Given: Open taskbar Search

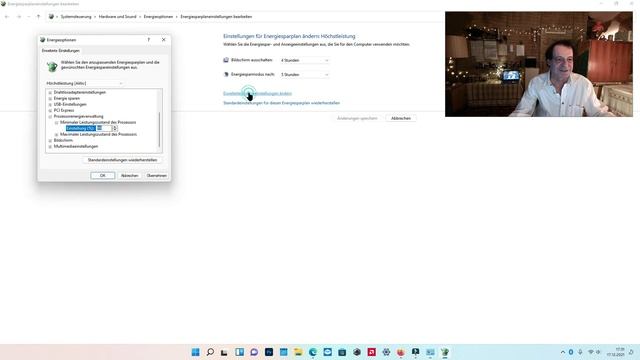Looking at the screenshot, I should click(x=210, y=352).
